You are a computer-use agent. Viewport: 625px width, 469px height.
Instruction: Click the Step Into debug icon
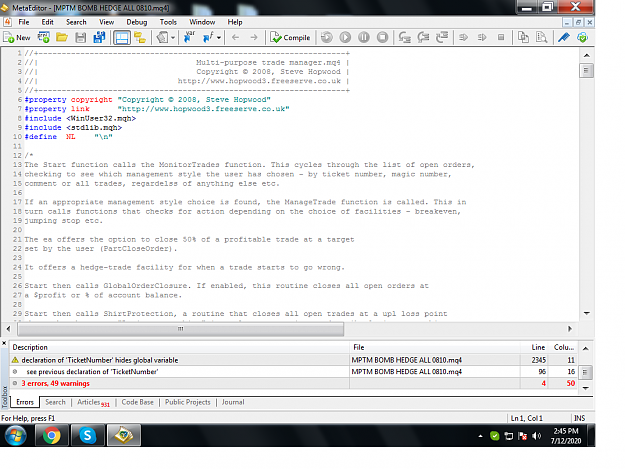click(x=405, y=37)
